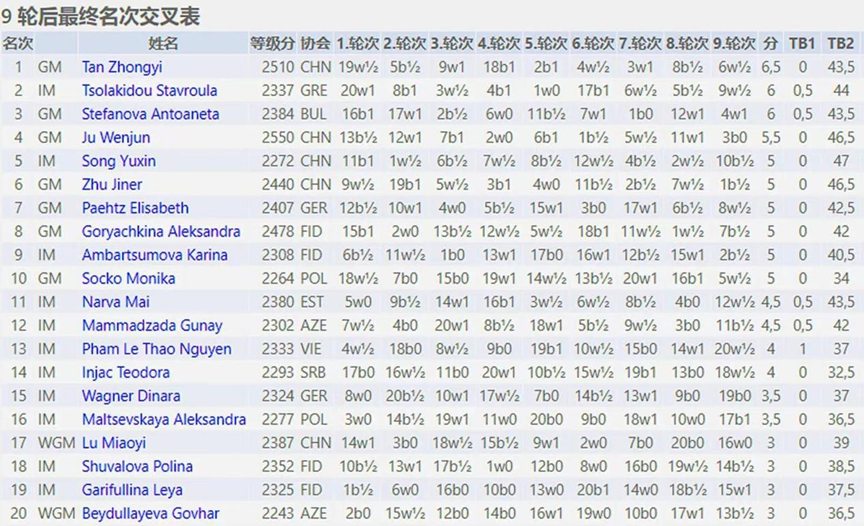Viewport: 864px width, 526px height.
Task: Open Shuvalova Polina player page
Action: click(x=137, y=467)
